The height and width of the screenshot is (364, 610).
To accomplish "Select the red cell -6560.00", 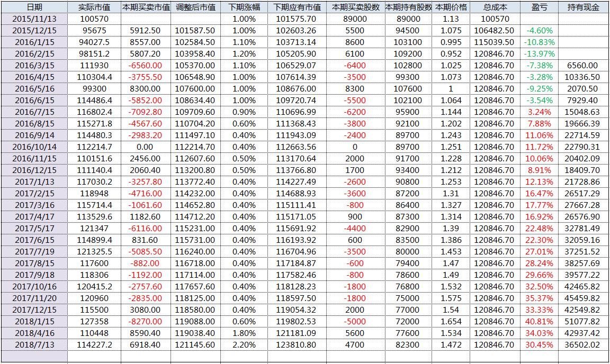I will tap(146, 65).
